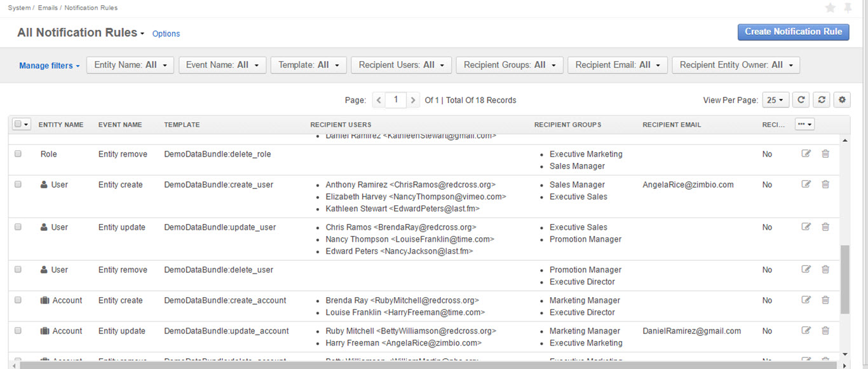The image size is (868, 369).
Task: Open grid settings gear icon
Action: [843, 100]
